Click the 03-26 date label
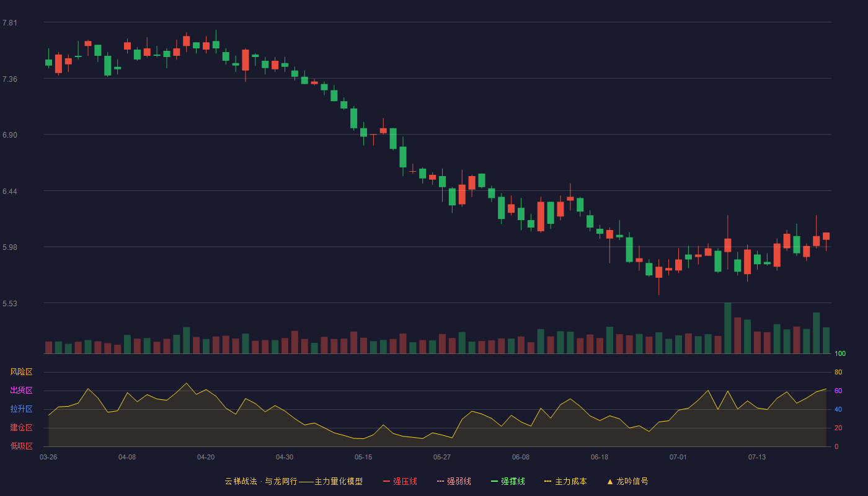868x496 pixels. point(48,457)
